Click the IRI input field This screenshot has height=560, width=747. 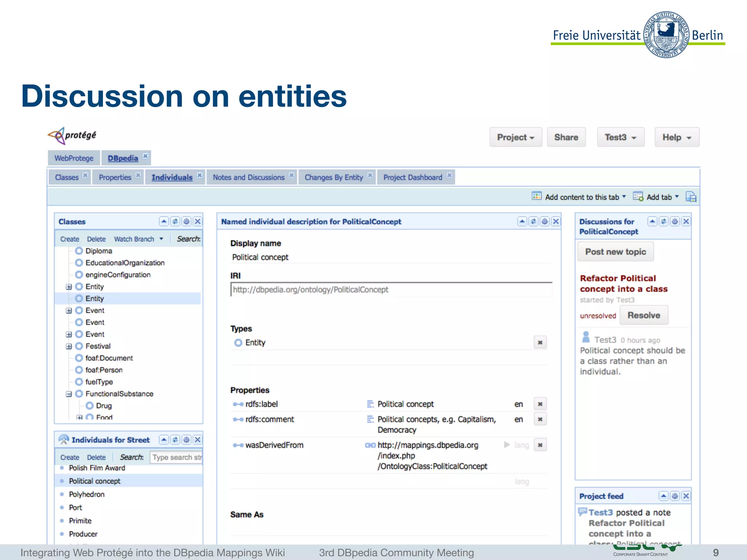point(391,289)
